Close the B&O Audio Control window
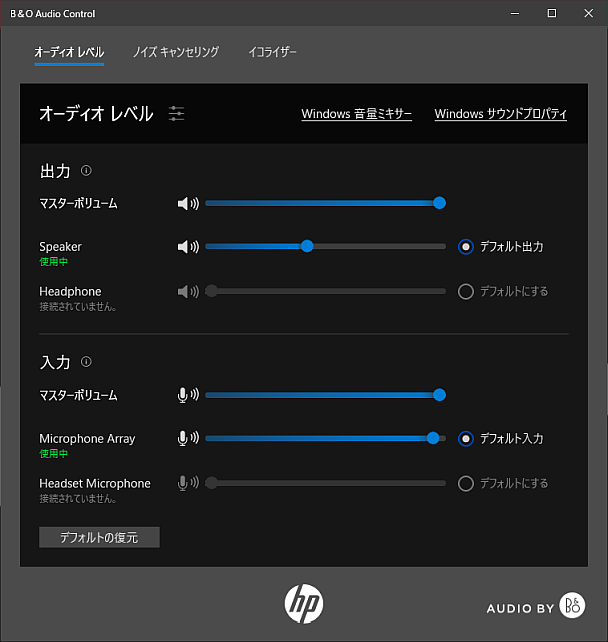 [589, 14]
